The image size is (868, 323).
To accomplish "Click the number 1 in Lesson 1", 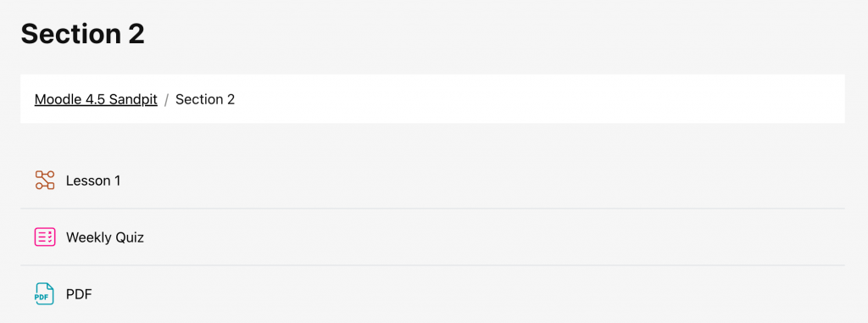I will [117, 181].
